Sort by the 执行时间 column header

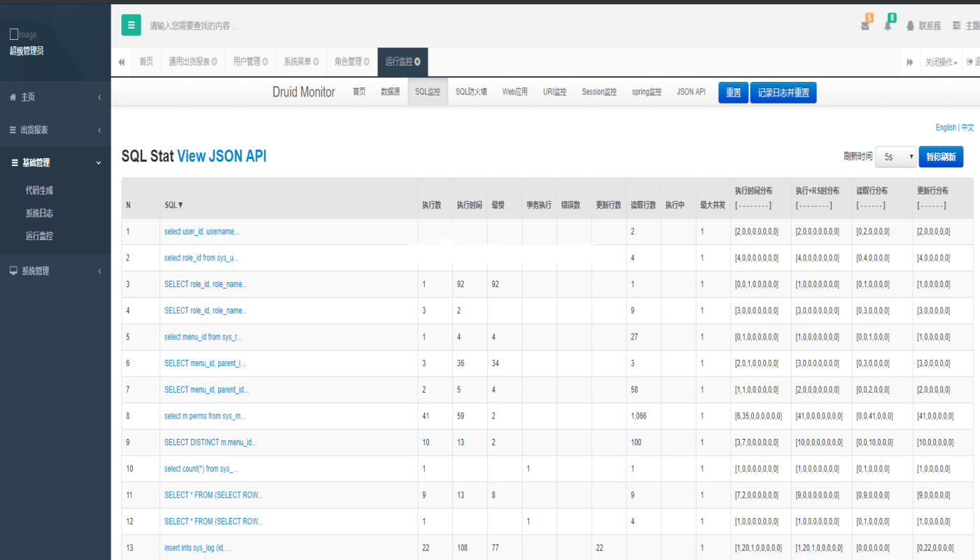point(469,205)
